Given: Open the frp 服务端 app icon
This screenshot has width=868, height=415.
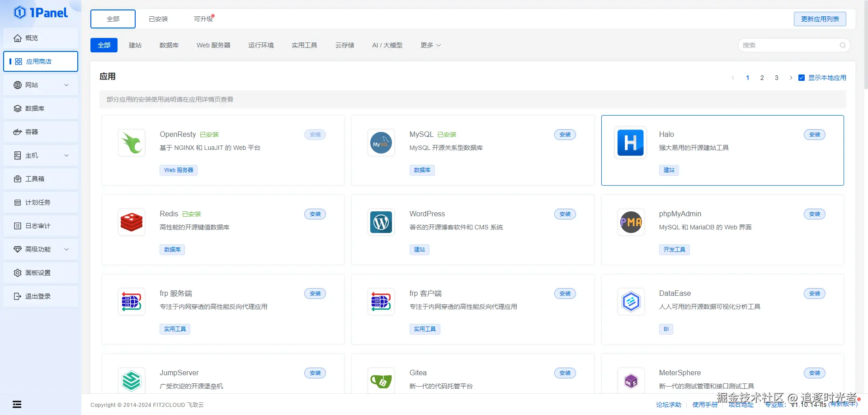Looking at the screenshot, I should click(x=132, y=302).
